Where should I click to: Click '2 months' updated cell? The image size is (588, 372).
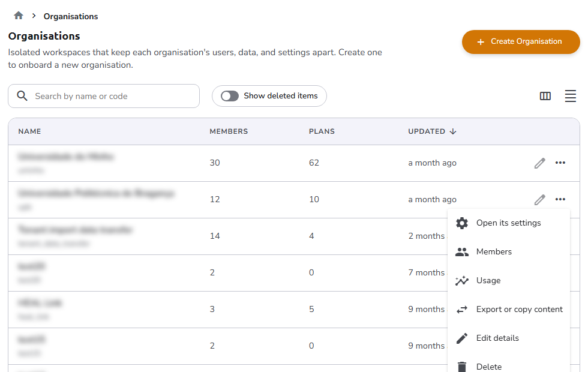coord(427,236)
